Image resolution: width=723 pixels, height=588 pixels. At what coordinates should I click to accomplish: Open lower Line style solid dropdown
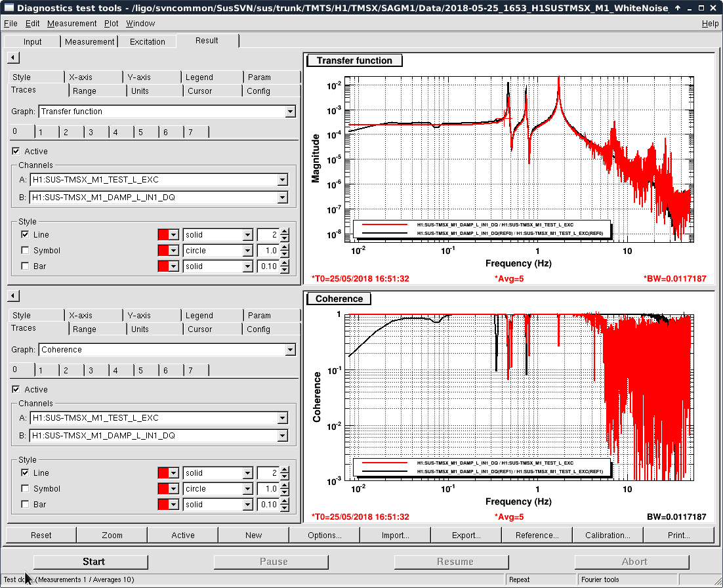(247, 473)
